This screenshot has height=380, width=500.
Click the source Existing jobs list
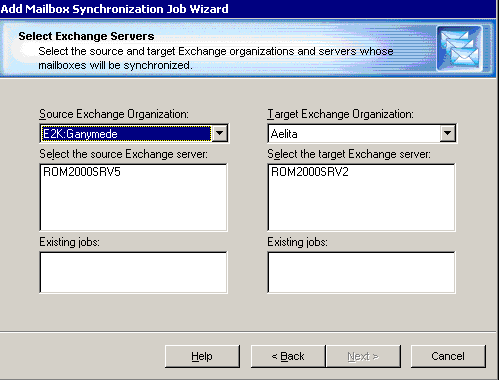[x=133, y=272]
